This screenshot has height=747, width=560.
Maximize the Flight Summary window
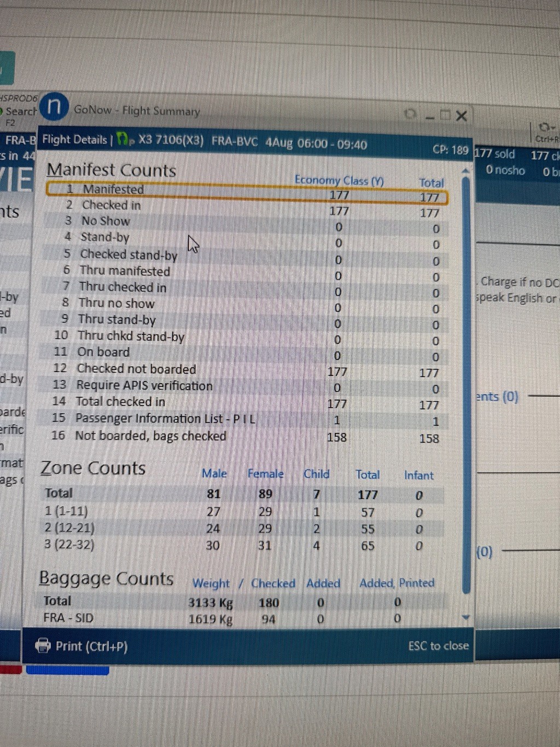446,115
